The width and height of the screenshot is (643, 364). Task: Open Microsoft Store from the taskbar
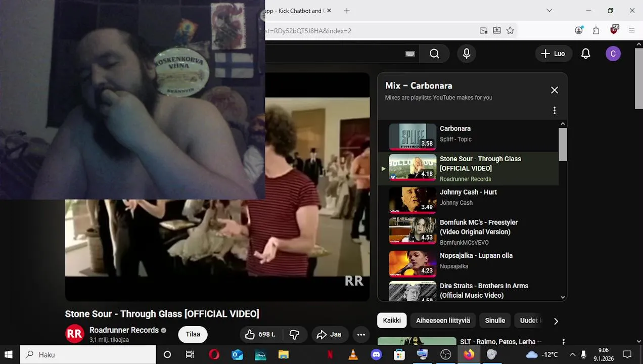[399, 354]
